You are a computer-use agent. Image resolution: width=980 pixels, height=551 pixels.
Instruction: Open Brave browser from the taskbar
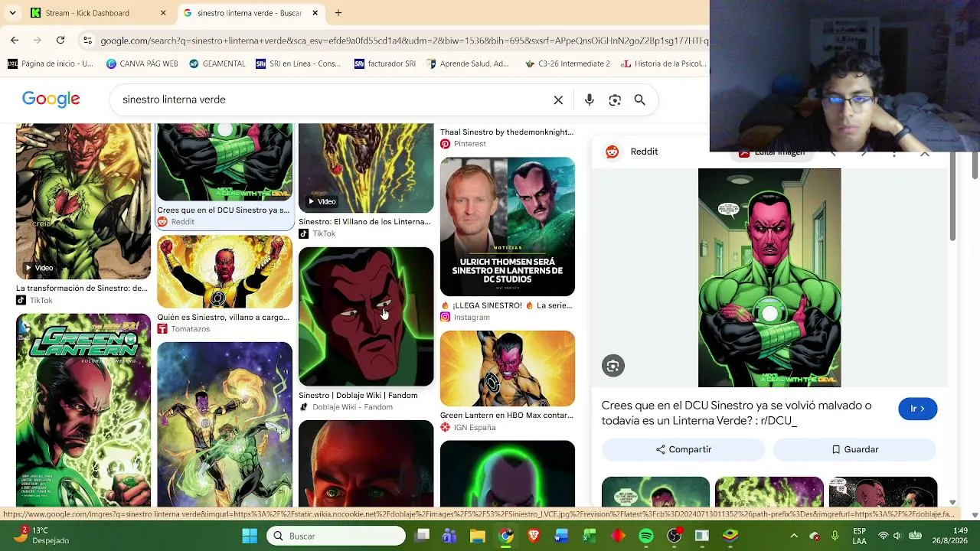(534, 536)
